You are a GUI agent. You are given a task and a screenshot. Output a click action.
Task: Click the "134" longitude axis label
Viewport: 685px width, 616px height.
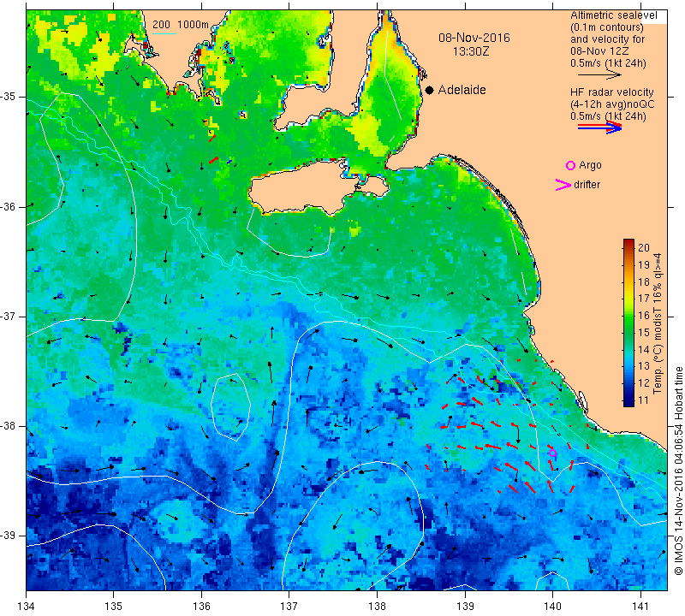click(27, 607)
